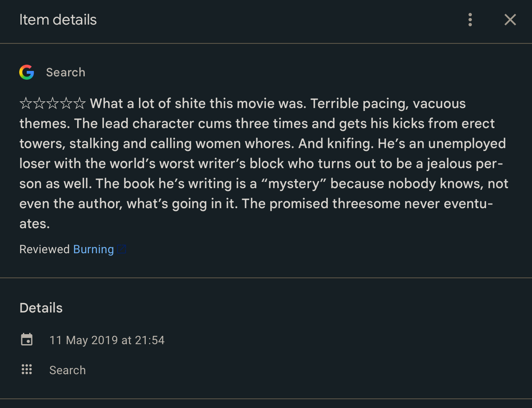Click the Search product entry under Details
Image resolution: width=532 pixels, height=408 pixels.
click(x=68, y=370)
